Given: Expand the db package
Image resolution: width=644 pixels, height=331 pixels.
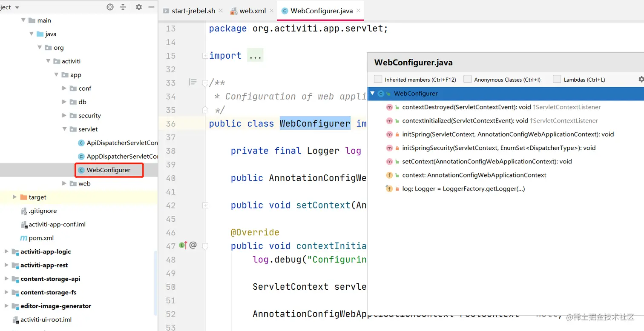Looking at the screenshot, I should pos(64,102).
